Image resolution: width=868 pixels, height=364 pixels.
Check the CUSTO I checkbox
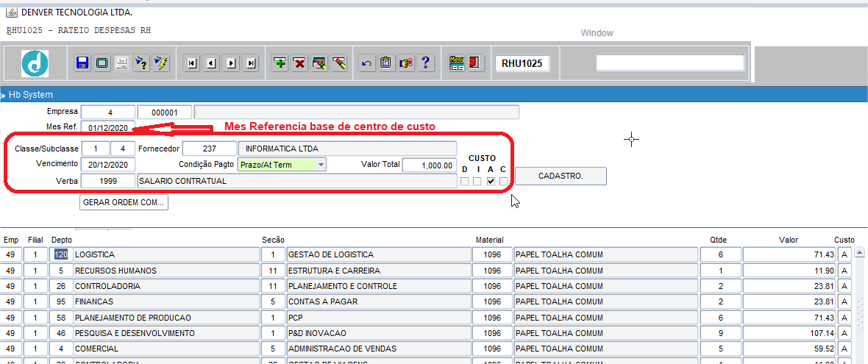click(x=477, y=181)
